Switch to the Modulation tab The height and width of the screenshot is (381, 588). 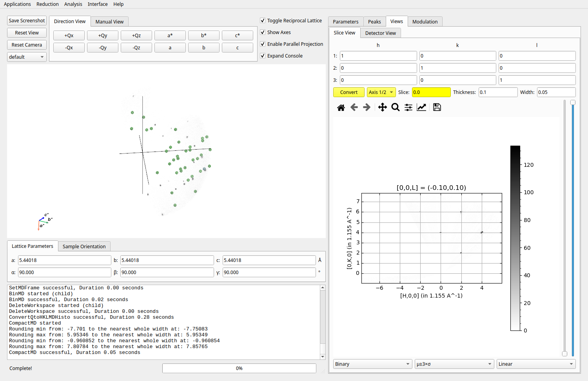[425, 22]
